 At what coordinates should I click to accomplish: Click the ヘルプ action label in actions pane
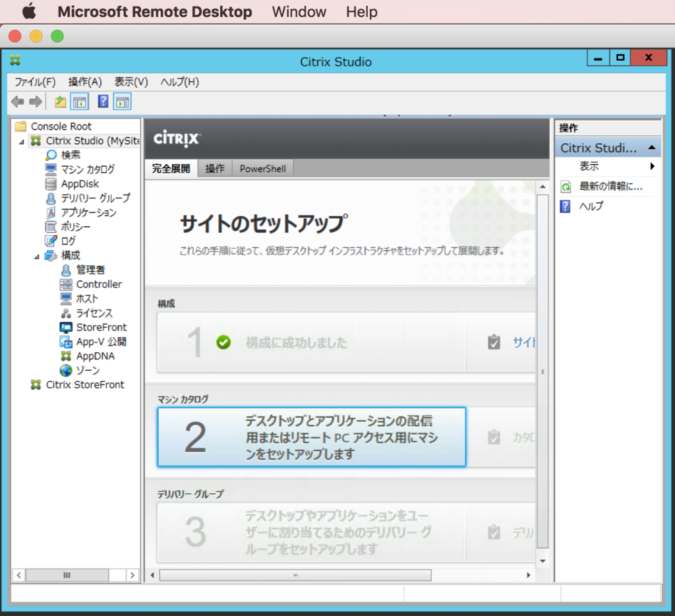point(591,206)
